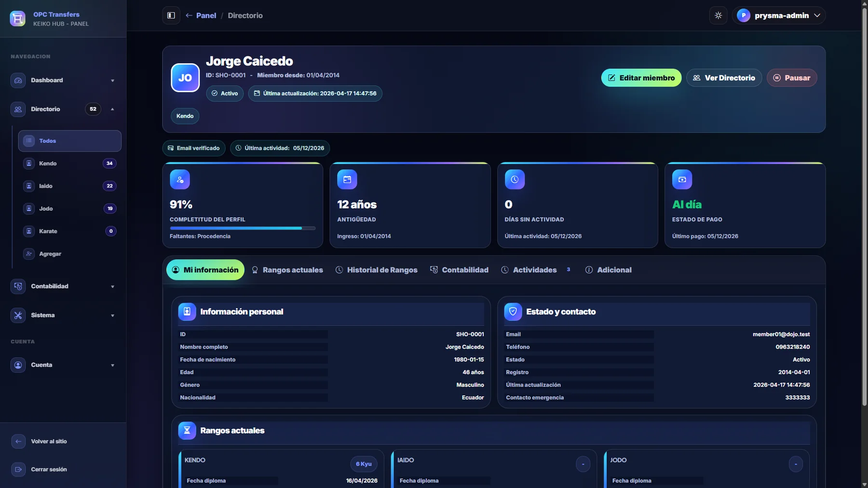Viewport: 868px width, 488px height.
Task: Click the Cerrar sesión link text
Action: click(49, 469)
